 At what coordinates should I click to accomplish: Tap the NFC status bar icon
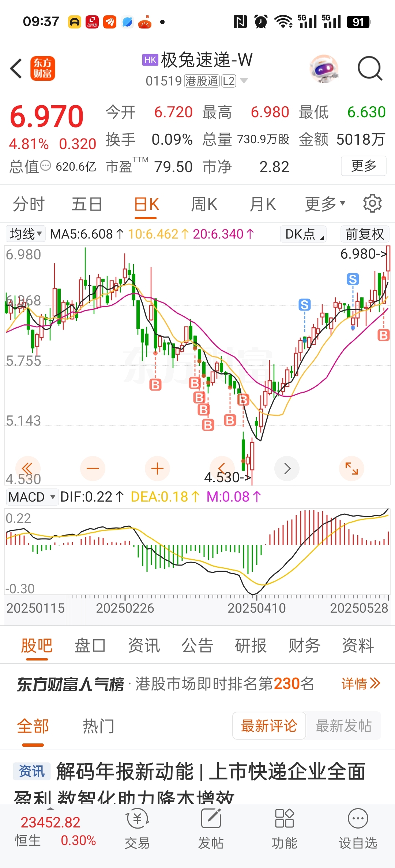pyautogui.click(x=240, y=22)
